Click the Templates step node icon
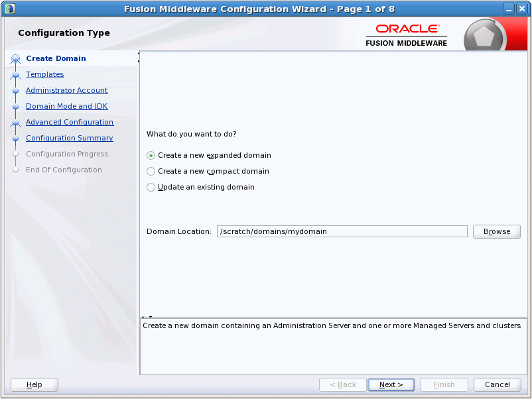532x399 pixels. click(16, 75)
